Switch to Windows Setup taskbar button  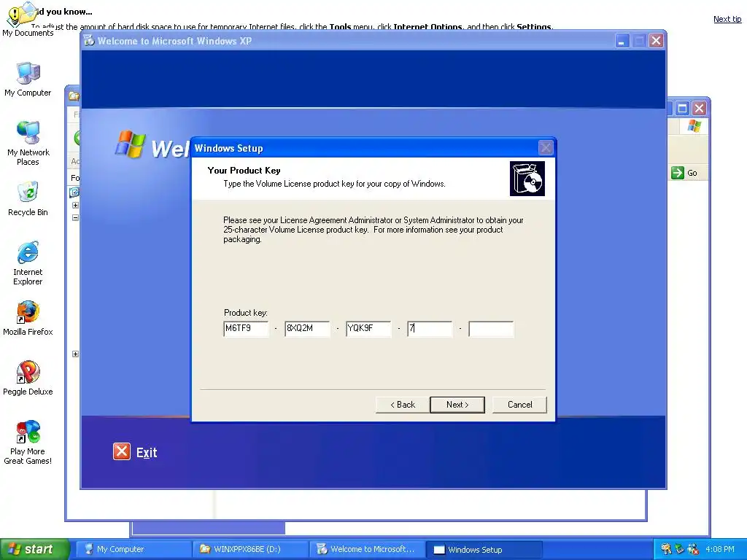[484, 549]
